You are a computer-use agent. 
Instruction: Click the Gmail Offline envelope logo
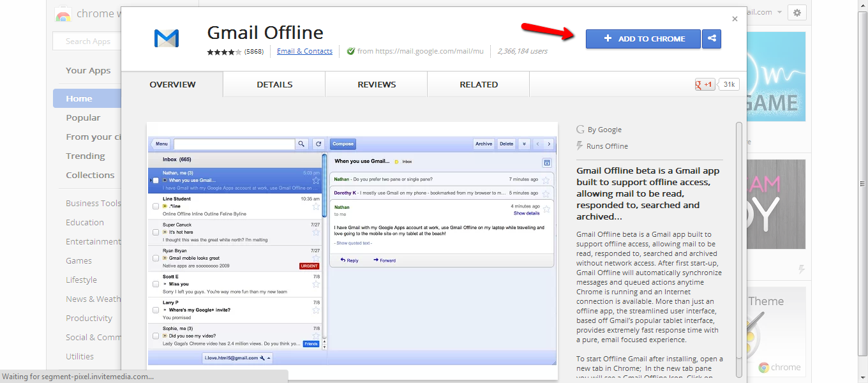point(167,38)
